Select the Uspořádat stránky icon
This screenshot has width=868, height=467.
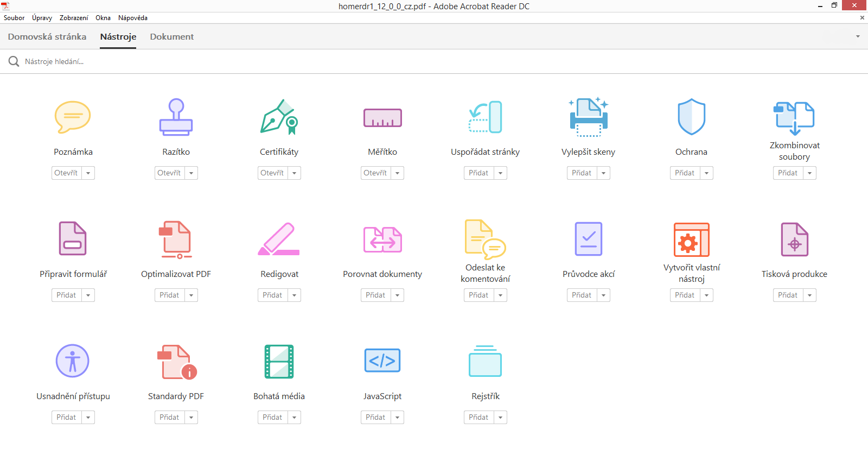[485, 117]
